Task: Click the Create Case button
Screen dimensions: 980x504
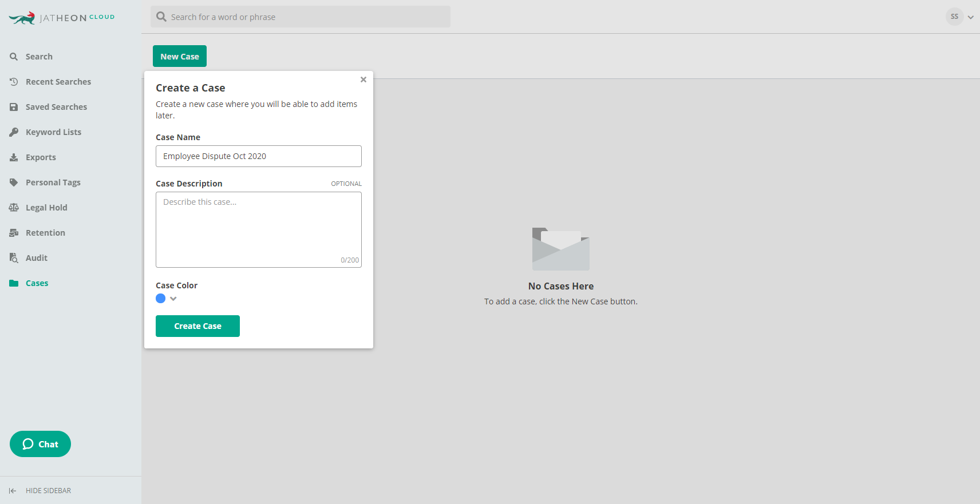Action: (197, 326)
